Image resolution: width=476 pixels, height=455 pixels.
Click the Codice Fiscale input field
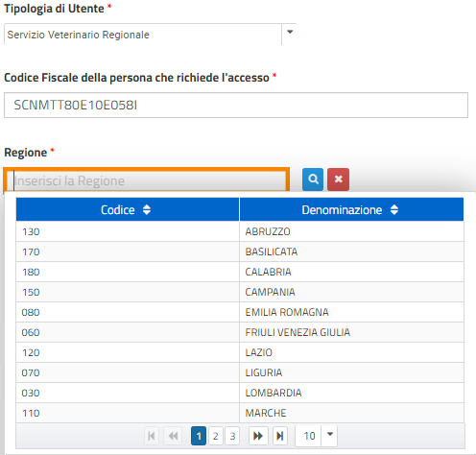[x=236, y=105]
